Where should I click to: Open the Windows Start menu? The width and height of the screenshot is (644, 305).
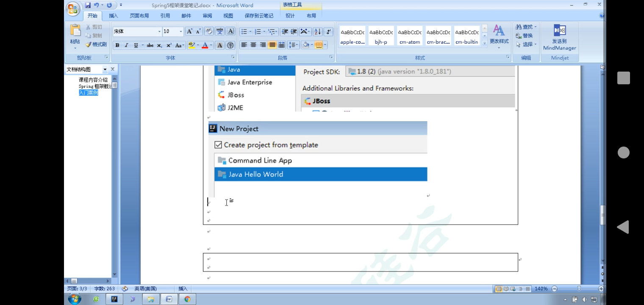coord(74,299)
